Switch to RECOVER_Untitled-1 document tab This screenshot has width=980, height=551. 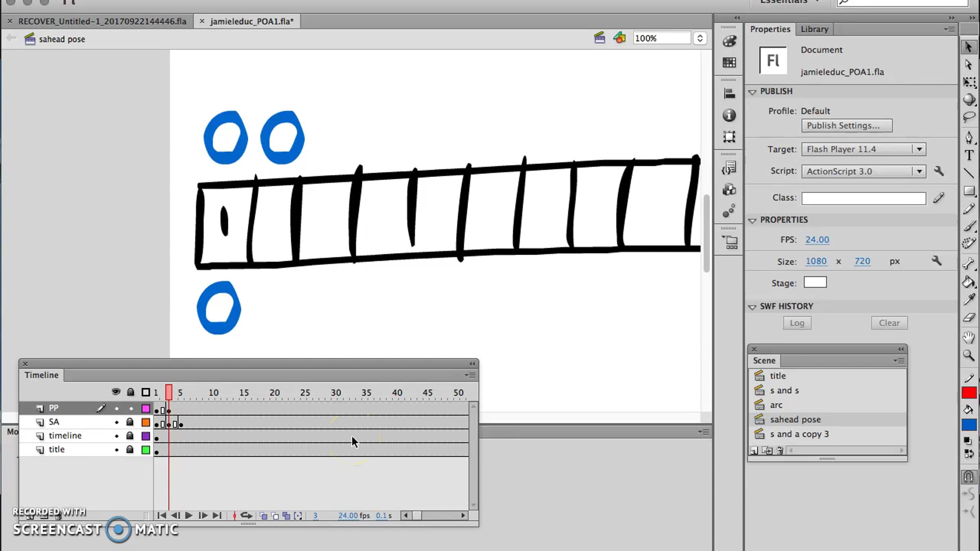click(x=102, y=21)
